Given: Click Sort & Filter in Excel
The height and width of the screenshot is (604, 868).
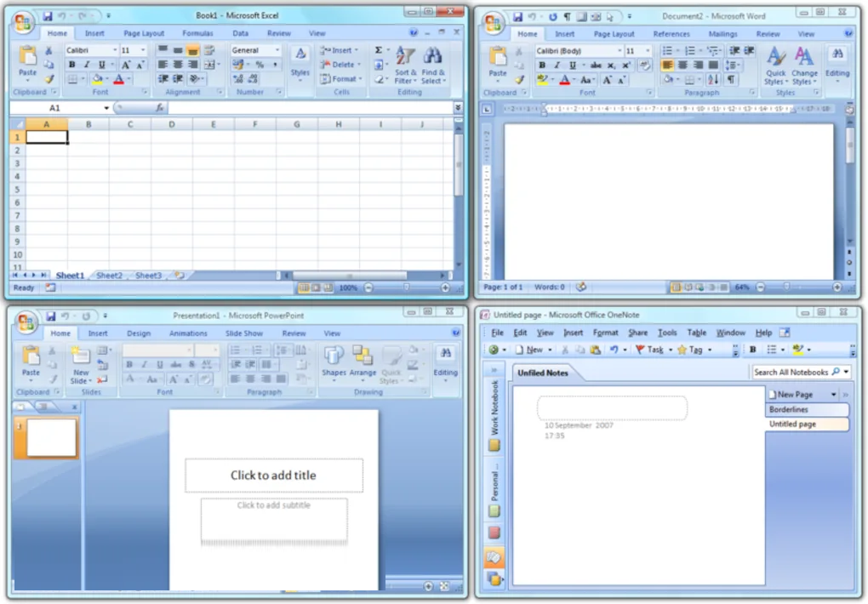Looking at the screenshot, I should 405,66.
